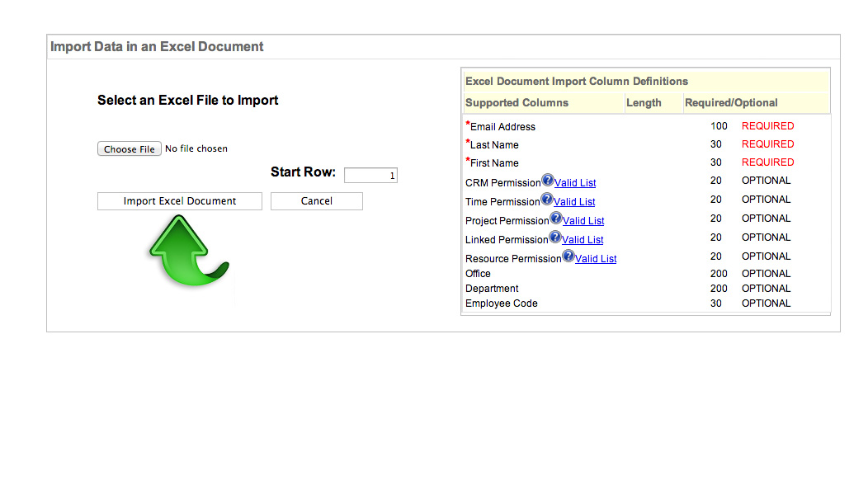Click the Resource Permission help icon

point(568,256)
